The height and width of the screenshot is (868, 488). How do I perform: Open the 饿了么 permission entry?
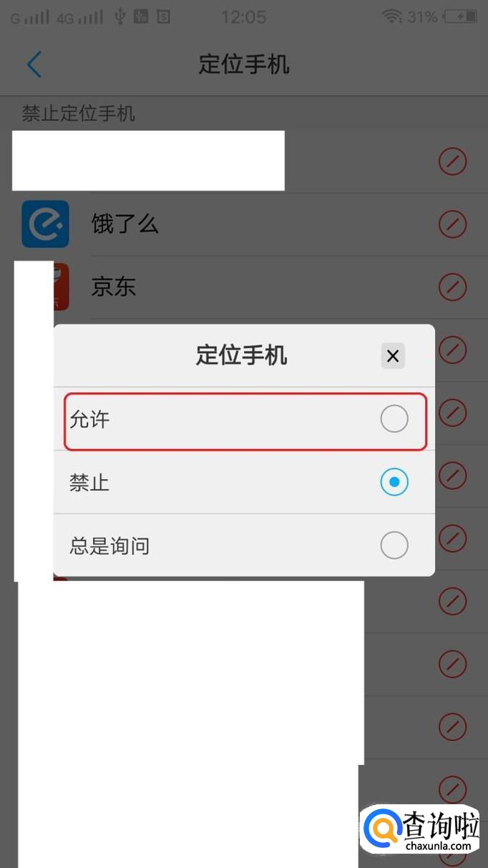pos(244,225)
